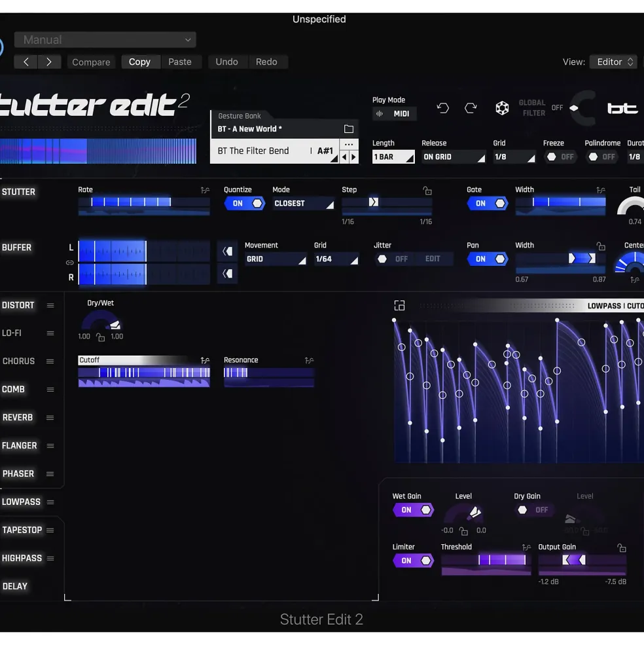Toggle the Wet Gain ON switch

pyautogui.click(x=413, y=509)
